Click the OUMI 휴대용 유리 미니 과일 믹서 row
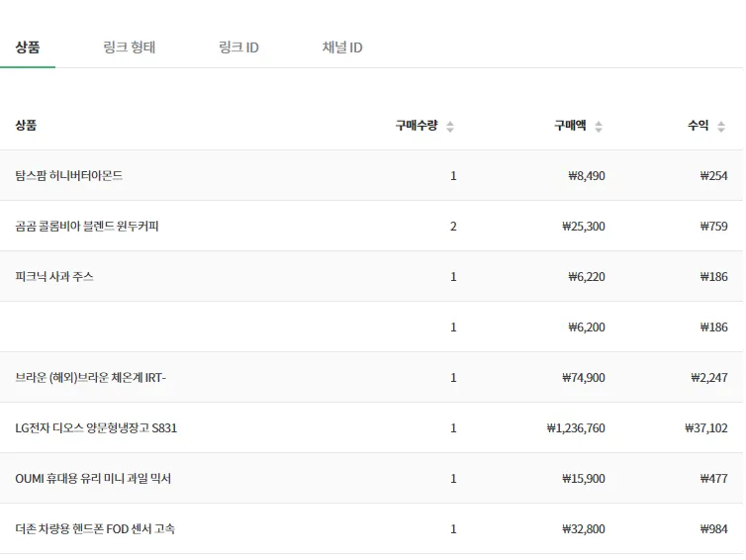This screenshot has height=560, width=746. point(93,479)
